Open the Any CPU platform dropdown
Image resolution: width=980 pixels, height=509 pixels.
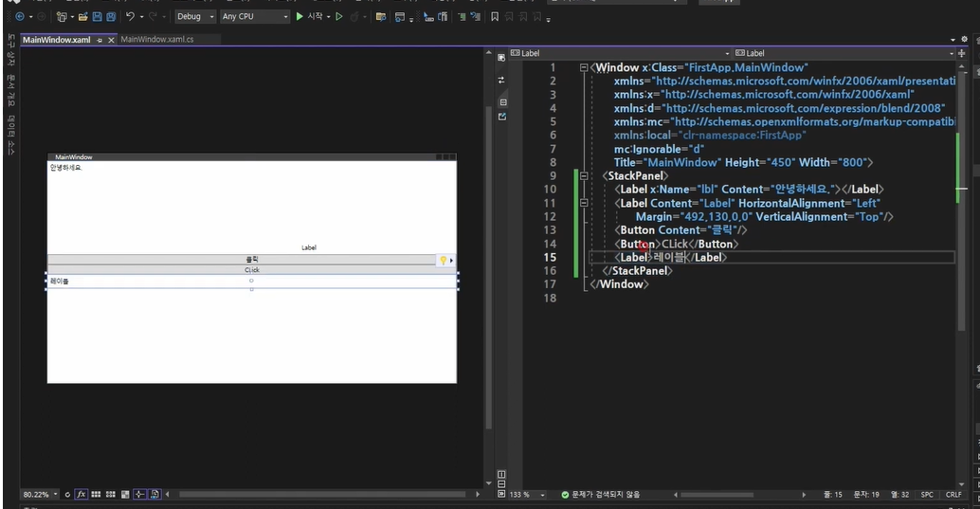click(254, 17)
